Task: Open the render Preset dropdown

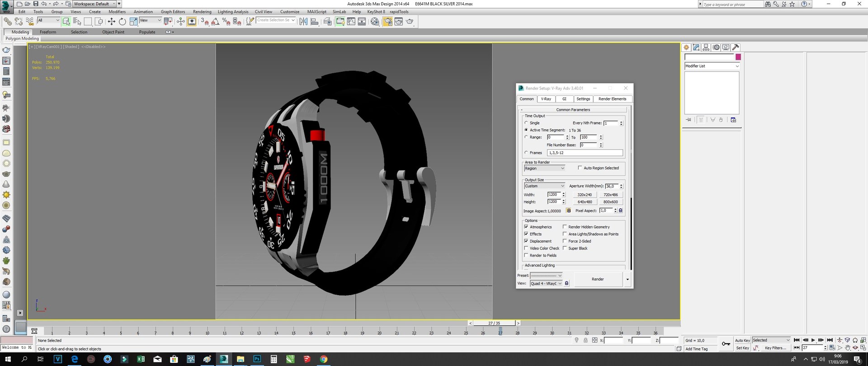Action: click(546, 276)
